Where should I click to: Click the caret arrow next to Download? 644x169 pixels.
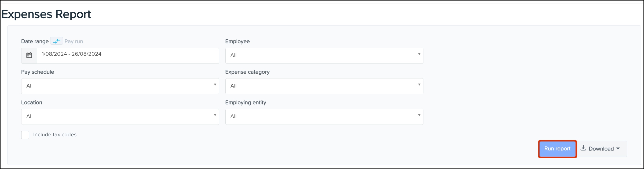618,148
